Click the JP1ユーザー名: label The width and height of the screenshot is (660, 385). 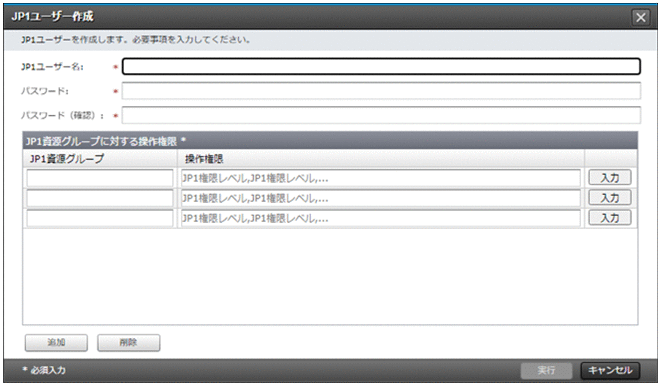[52, 67]
